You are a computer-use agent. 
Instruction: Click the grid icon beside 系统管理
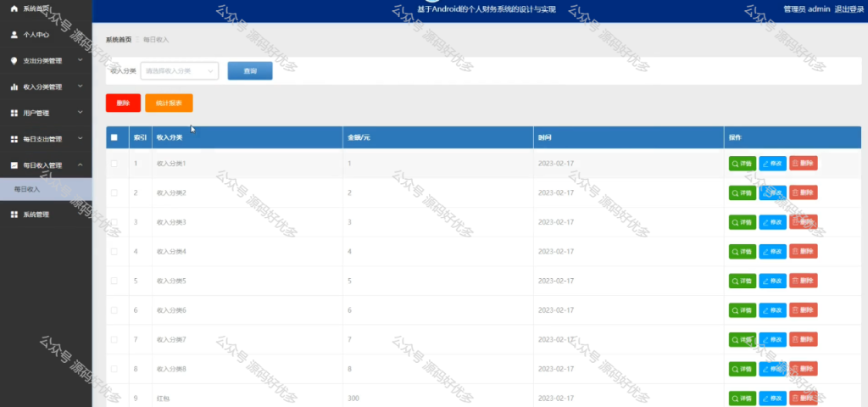(x=14, y=215)
